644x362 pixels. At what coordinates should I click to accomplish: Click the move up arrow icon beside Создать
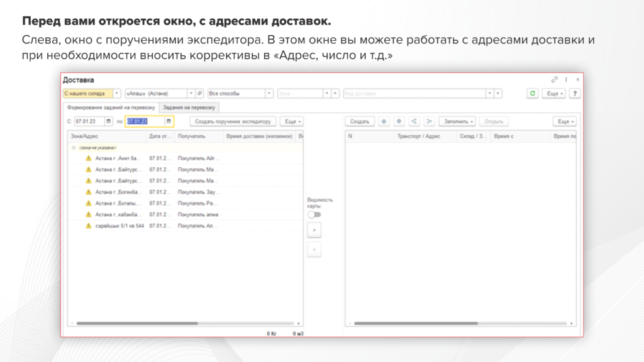[384, 121]
